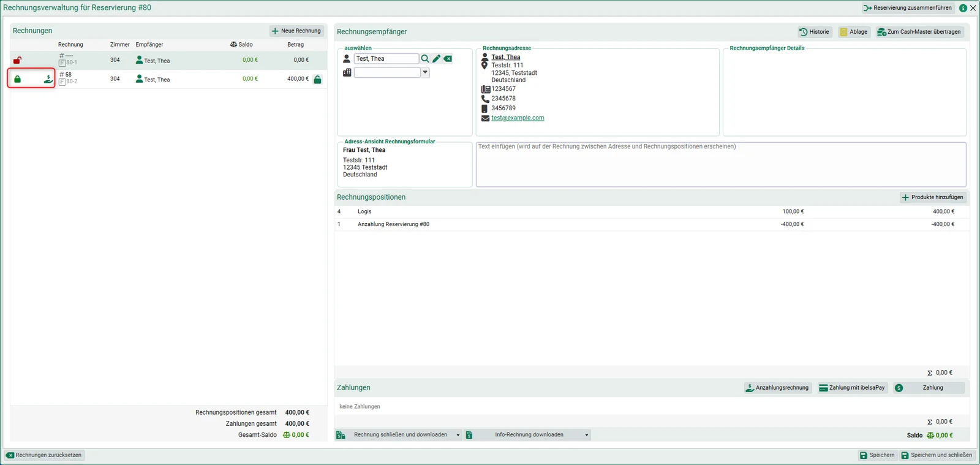The height and width of the screenshot is (465, 980).
Task: Click the person icon before the recipient field
Action: 347,59
